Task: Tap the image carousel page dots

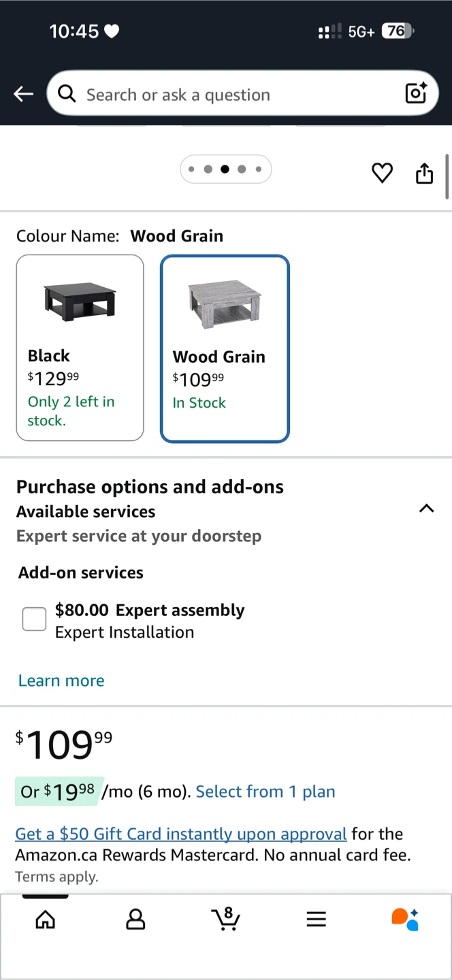Action: pos(225,169)
